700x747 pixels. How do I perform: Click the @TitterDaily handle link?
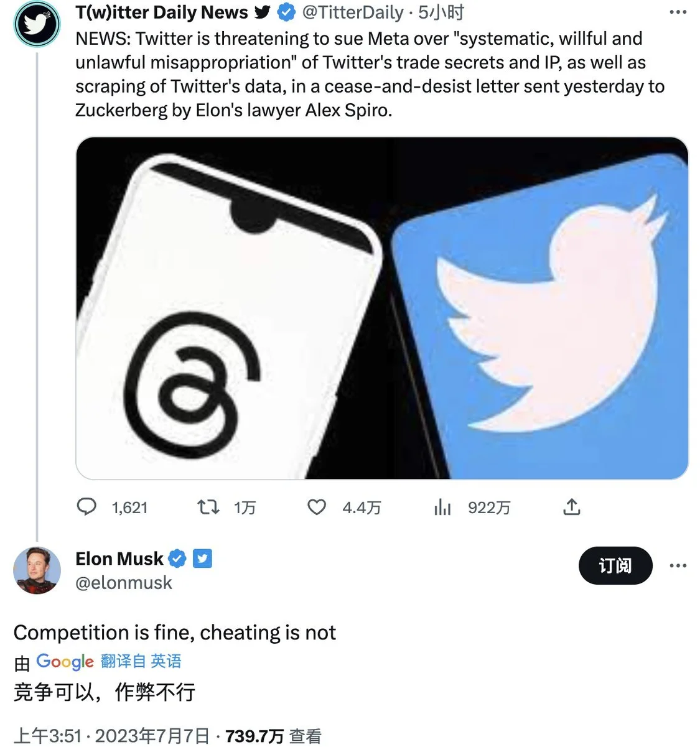click(x=352, y=12)
